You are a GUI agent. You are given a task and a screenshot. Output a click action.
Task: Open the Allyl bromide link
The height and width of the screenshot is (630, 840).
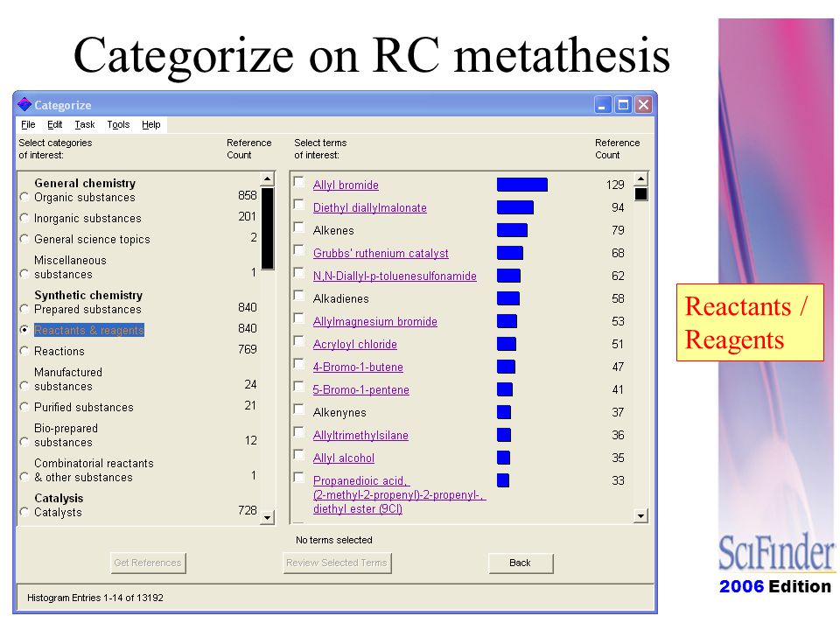[346, 185]
